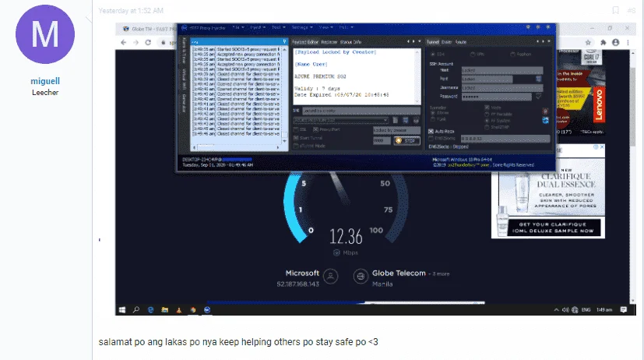Viewport: 644px width, 360px height.
Task: Click the DNS2Socks address field 8.8.8.8:53
Action: click(505, 139)
